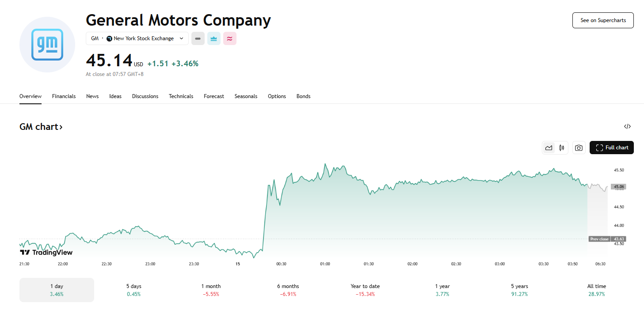Click the 45.06 price label on axis
Viewport: 644px width, 311px height.
point(618,187)
